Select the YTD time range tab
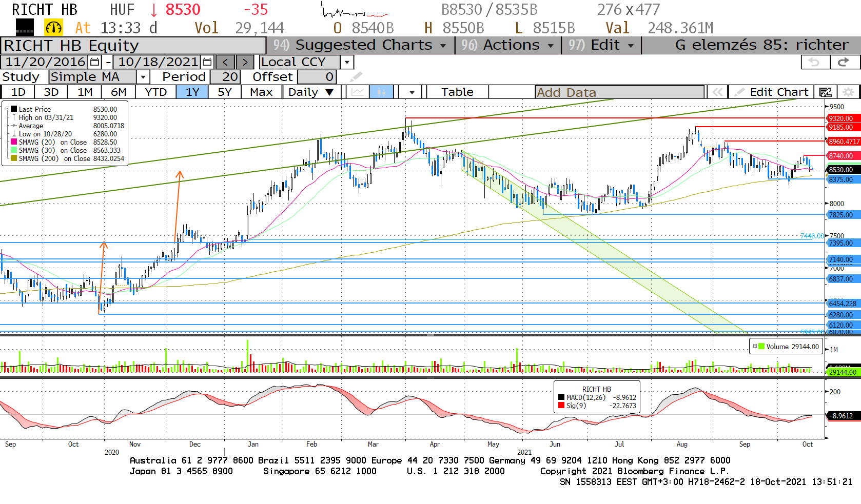This screenshot has height=504, width=861. (156, 92)
